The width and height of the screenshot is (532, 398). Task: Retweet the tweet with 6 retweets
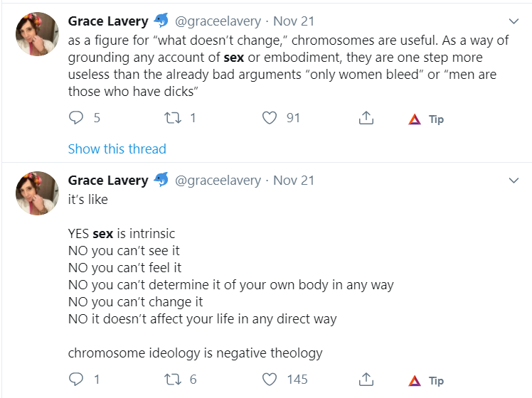click(x=172, y=380)
